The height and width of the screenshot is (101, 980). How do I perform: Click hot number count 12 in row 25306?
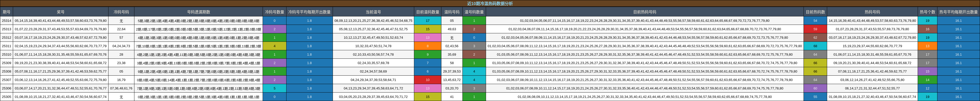tap(927, 88)
